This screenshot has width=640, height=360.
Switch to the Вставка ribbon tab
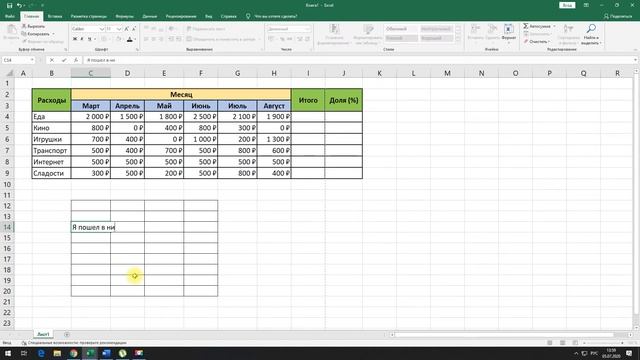pos(55,16)
